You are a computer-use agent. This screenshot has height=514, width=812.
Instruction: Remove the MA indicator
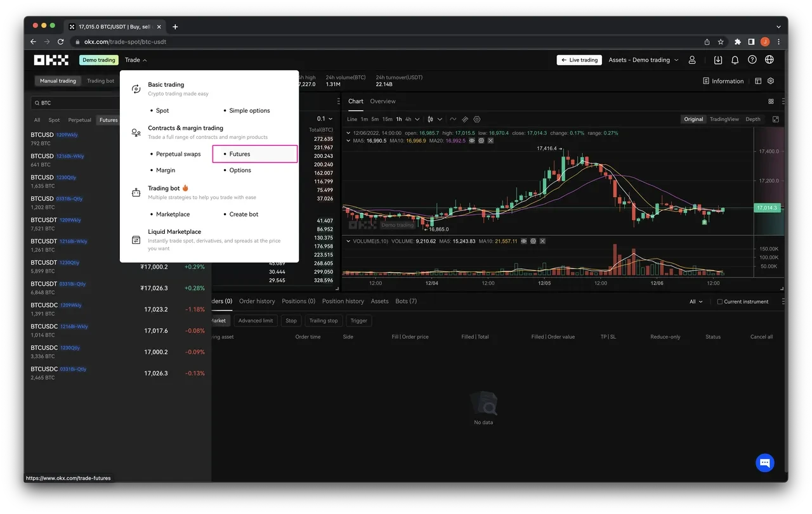[x=490, y=141]
